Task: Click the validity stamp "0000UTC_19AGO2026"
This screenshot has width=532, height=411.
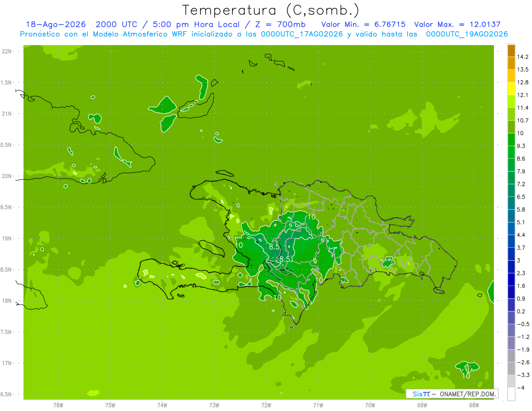Action: pos(467,34)
